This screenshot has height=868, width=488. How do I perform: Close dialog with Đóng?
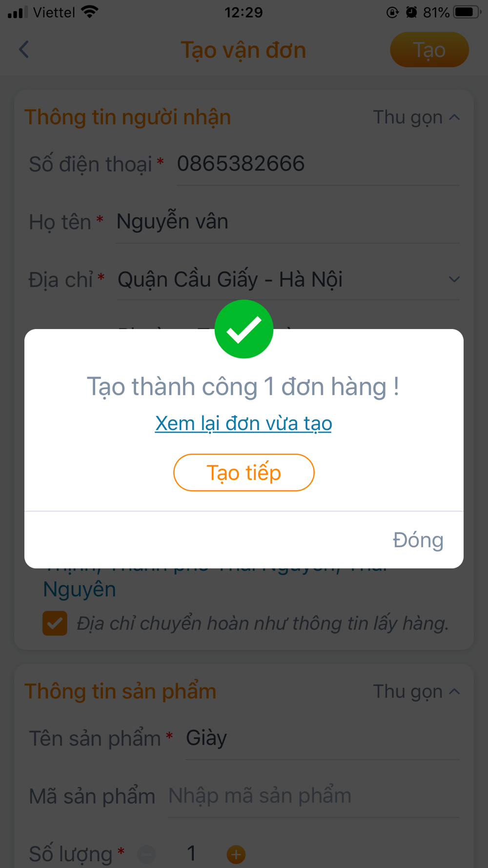coord(418,540)
